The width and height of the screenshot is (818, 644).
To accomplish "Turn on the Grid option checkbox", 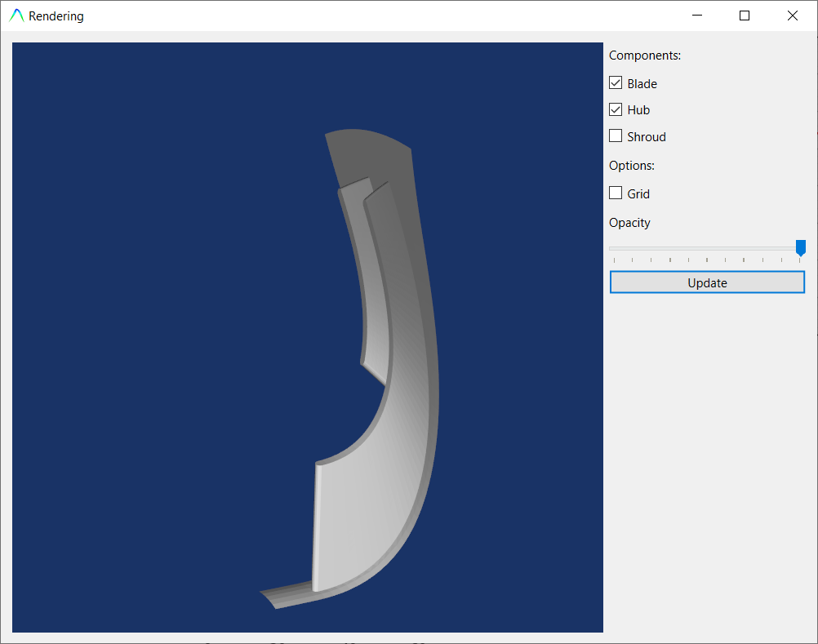I will (616, 193).
